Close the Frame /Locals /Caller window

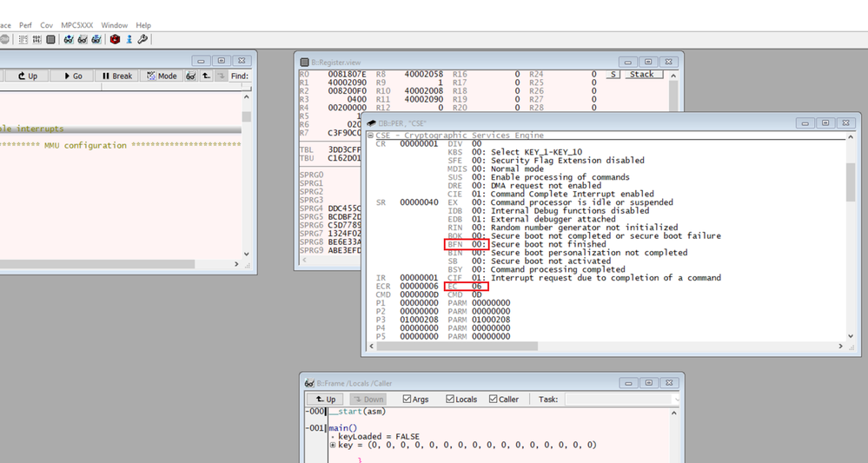(x=669, y=383)
